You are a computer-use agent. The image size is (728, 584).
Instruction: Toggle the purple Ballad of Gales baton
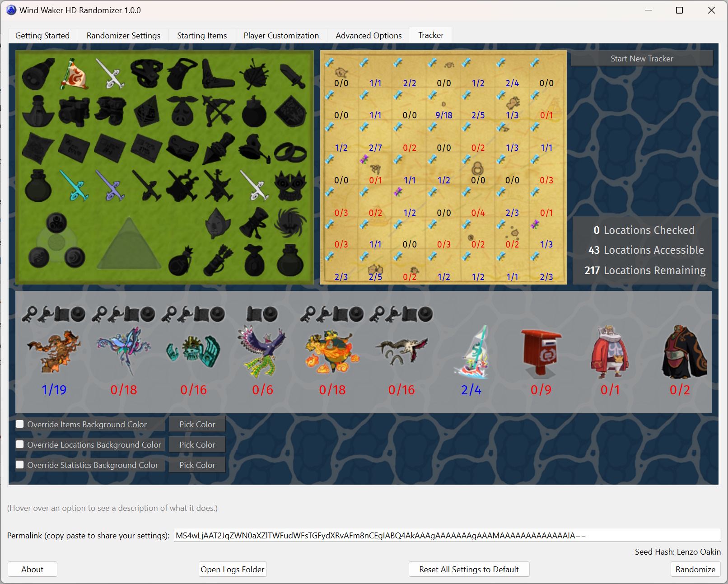110,185
